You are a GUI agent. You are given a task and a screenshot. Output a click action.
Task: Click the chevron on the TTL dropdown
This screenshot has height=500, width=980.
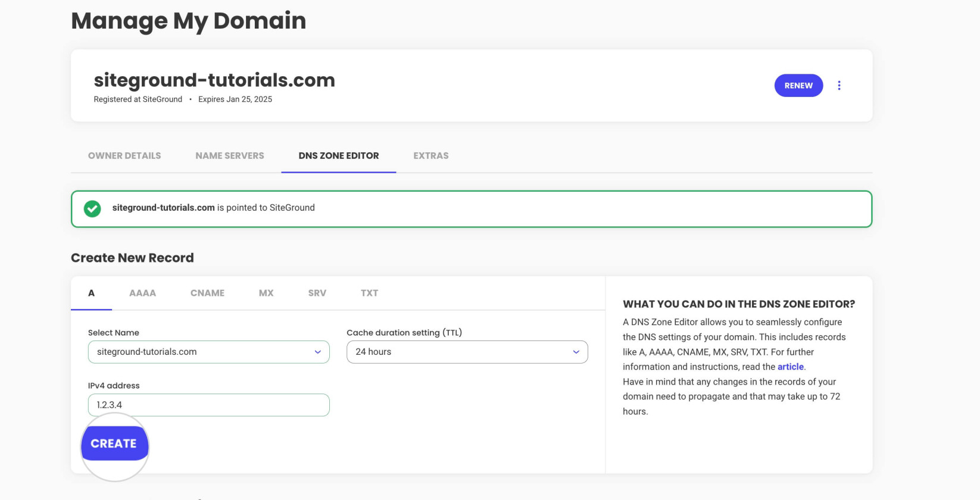pyautogui.click(x=576, y=352)
